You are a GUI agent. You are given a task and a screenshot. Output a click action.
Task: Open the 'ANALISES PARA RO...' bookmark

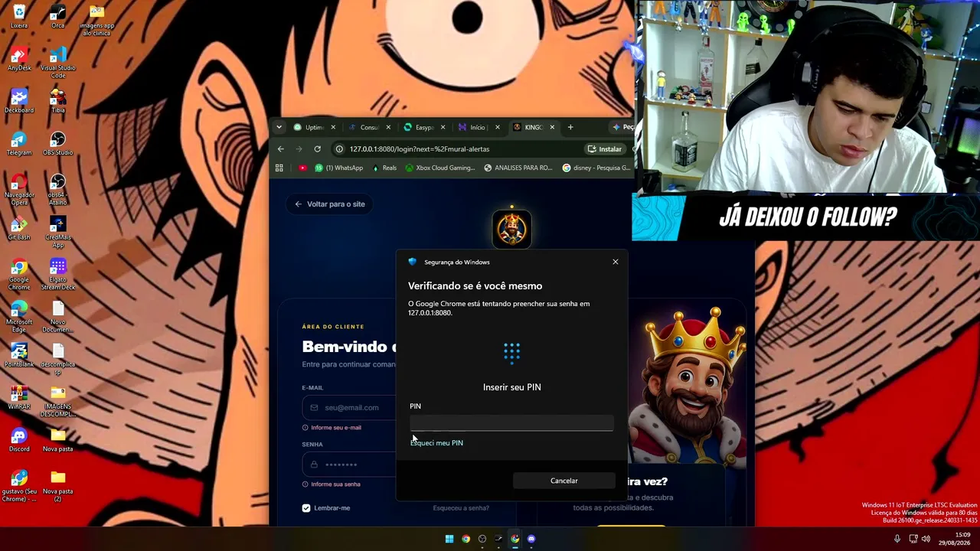[x=518, y=168]
